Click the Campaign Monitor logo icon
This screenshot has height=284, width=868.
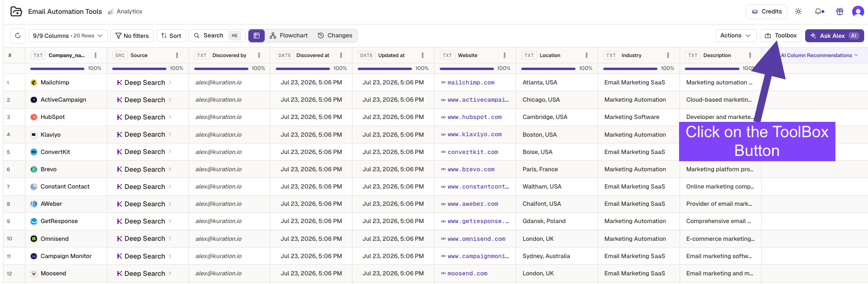pyautogui.click(x=34, y=256)
